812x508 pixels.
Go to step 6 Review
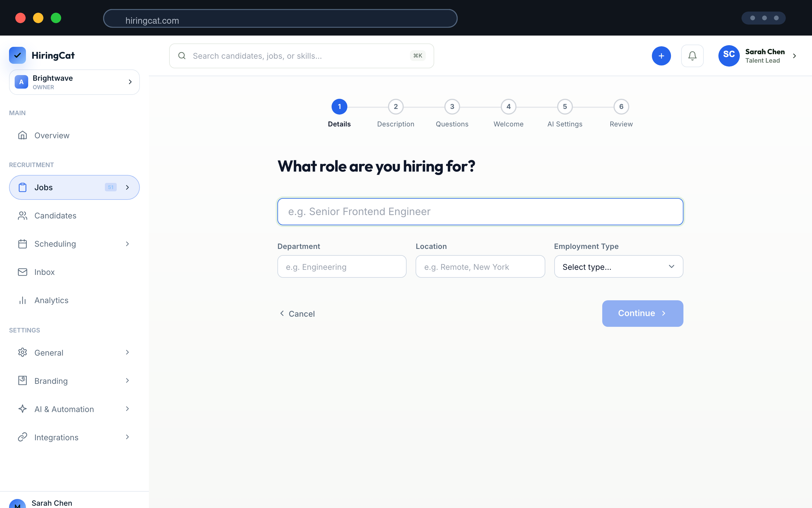pyautogui.click(x=621, y=107)
